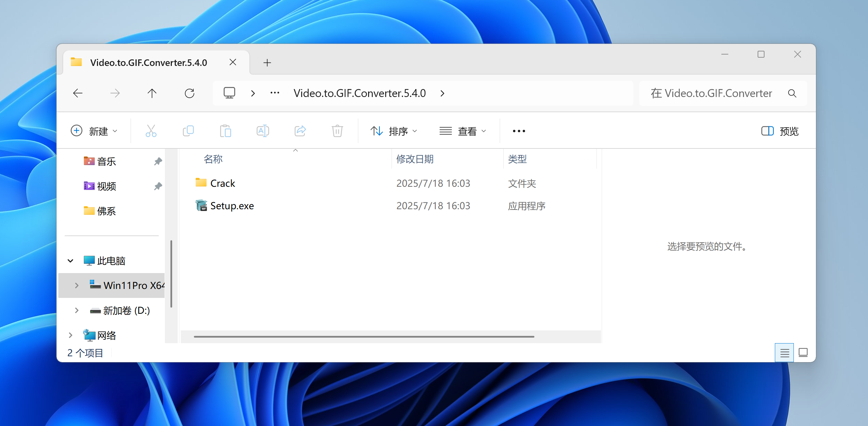Click the Delete trash can icon
This screenshot has width=868, height=426.
(337, 131)
